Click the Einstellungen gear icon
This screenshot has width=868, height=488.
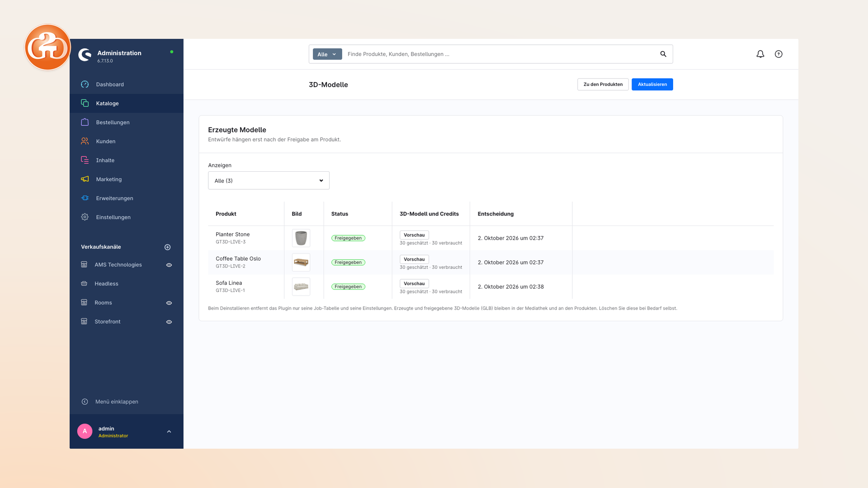[85, 217]
